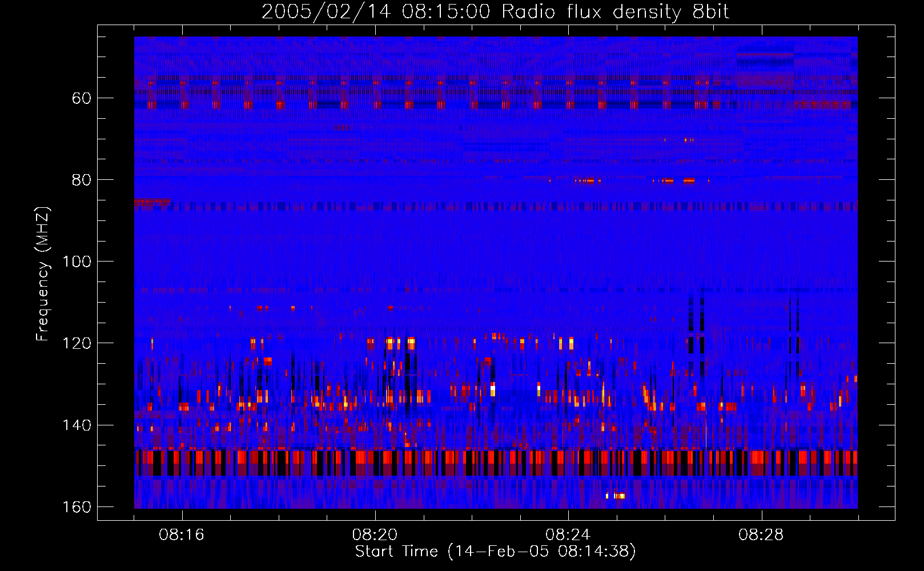Click the bright burst near 158 MHz after 08:24
Viewport: 924px width, 571px height.
point(616,495)
